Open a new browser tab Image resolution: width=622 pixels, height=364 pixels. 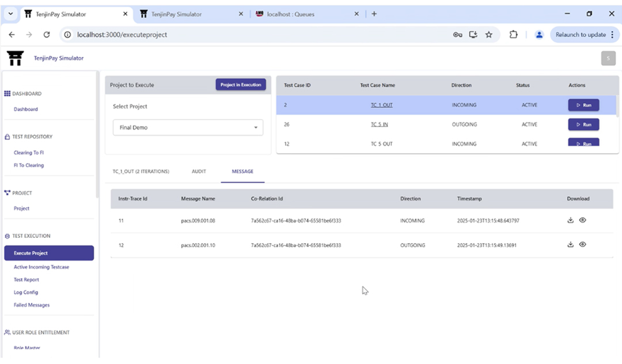(374, 14)
